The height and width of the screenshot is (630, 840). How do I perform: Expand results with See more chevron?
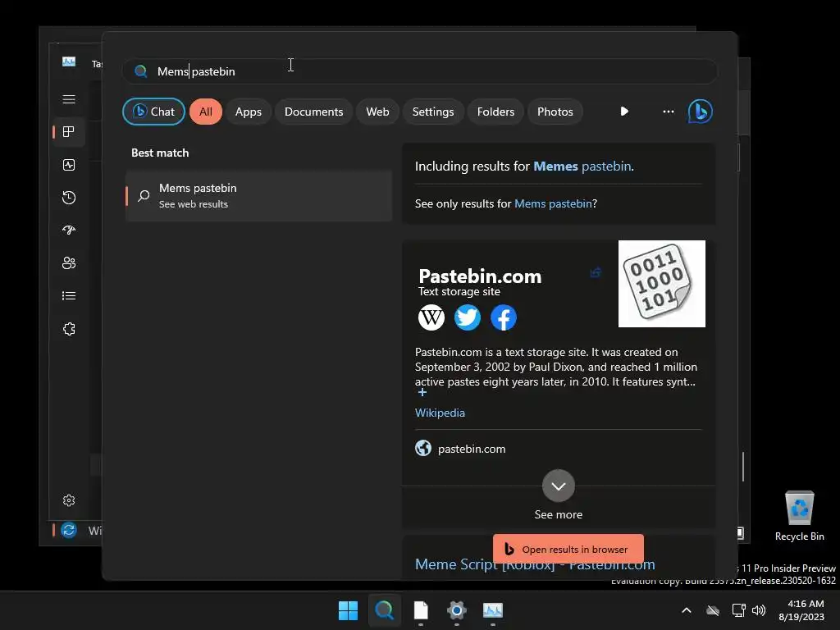558,486
